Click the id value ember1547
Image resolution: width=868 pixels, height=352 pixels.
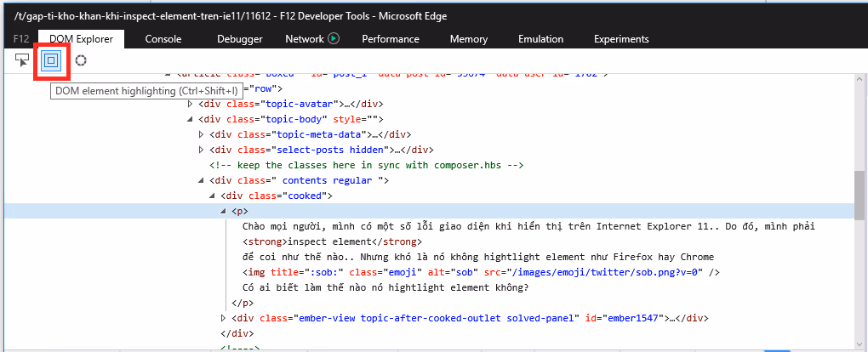pos(633,318)
